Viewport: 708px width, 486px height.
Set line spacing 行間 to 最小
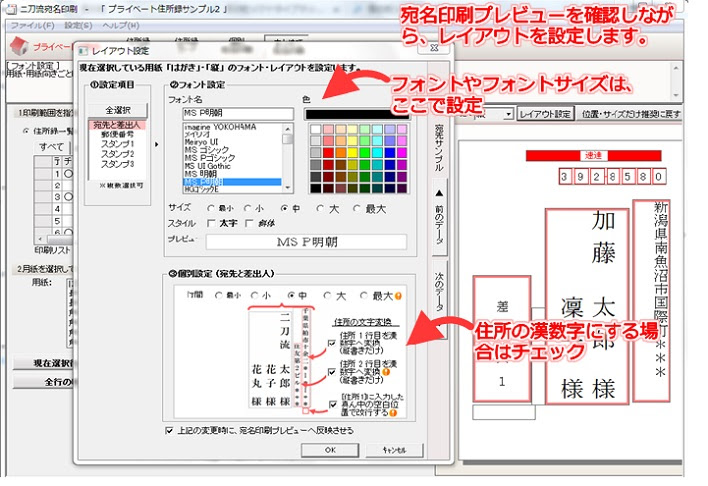tap(219, 295)
